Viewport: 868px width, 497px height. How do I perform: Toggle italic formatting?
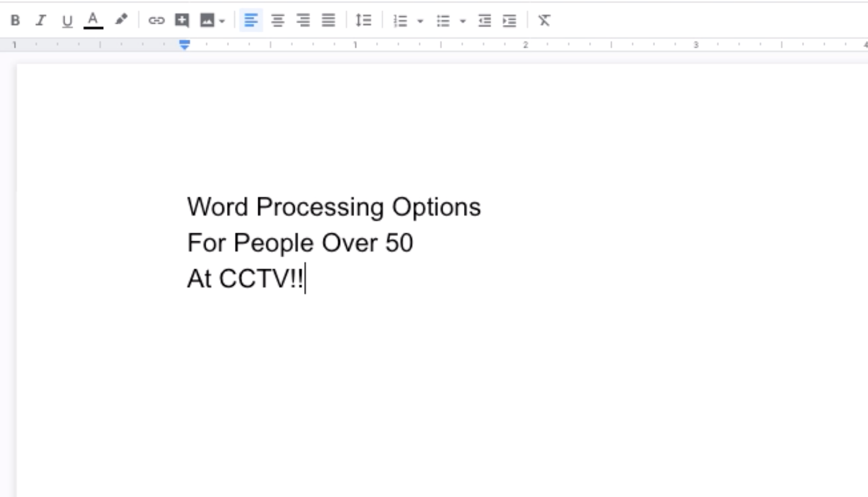pos(41,21)
